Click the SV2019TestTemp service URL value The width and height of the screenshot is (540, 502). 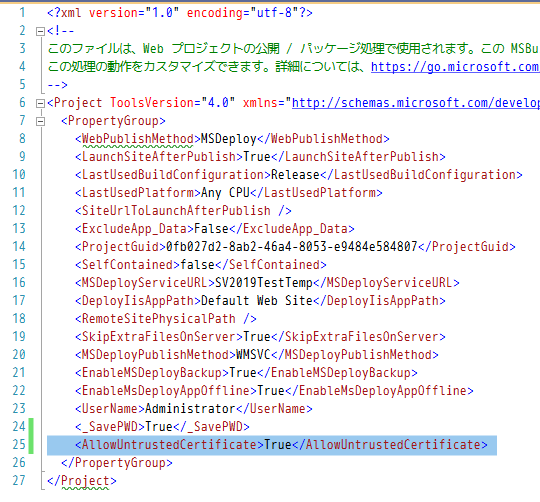[264, 283]
